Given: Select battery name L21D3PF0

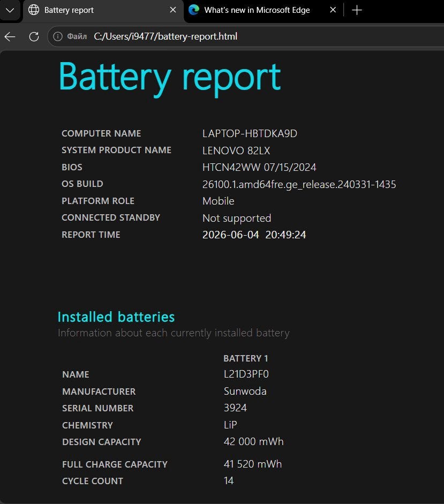Looking at the screenshot, I should tap(246, 374).
